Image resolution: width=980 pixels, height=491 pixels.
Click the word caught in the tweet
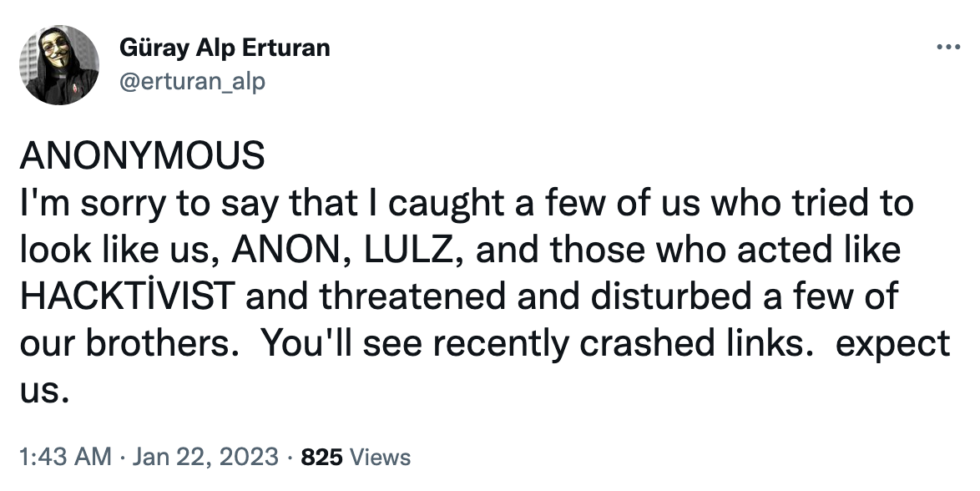coord(447,204)
